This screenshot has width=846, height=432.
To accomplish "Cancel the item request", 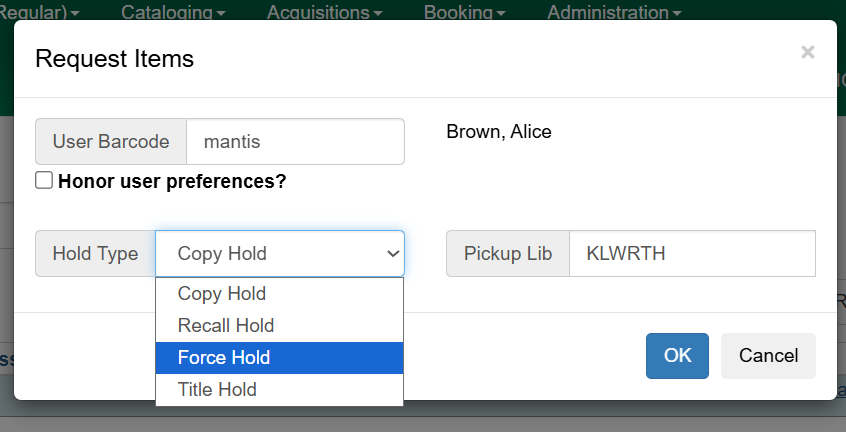I will pos(768,356).
